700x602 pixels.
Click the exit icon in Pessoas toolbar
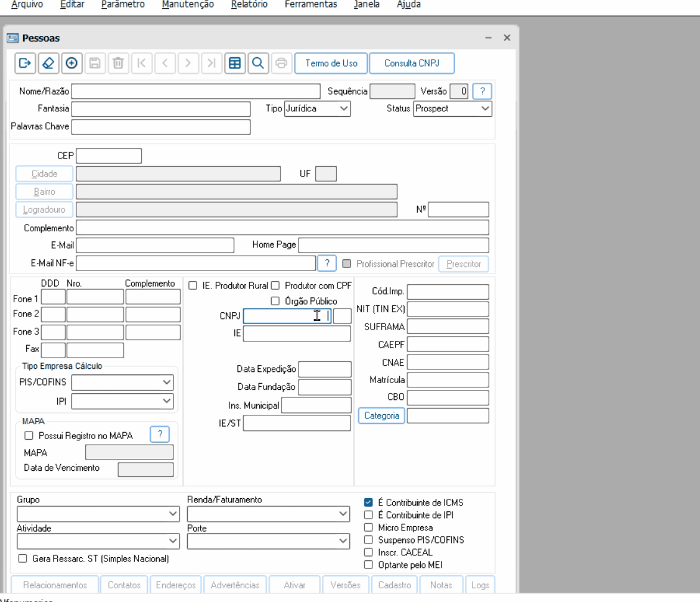tap(25, 63)
